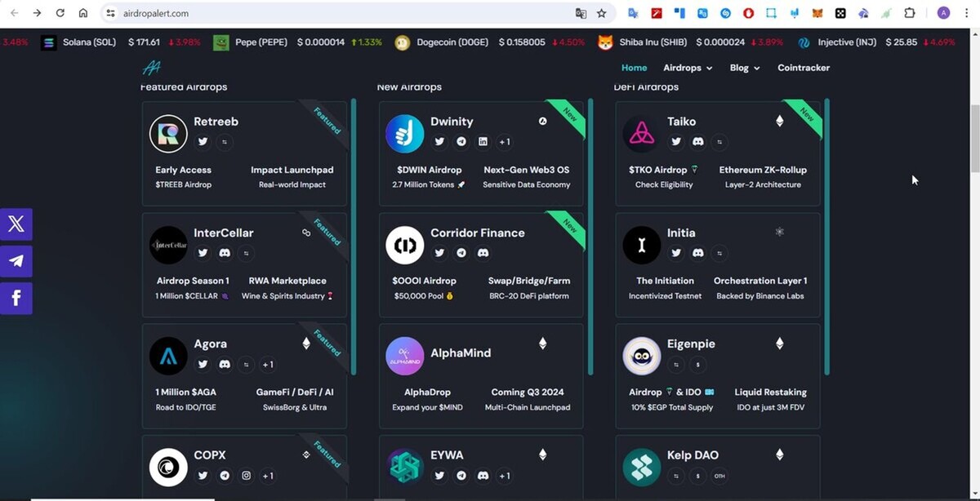The height and width of the screenshot is (501, 980).
Task: Click Injective (INJ) in price ticker
Action: tap(848, 42)
